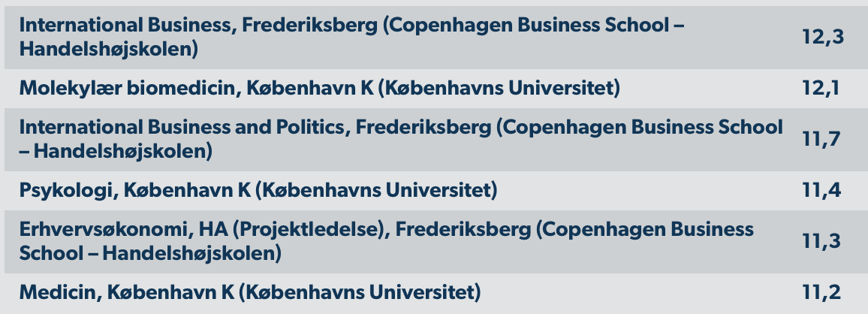Image resolution: width=868 pixels, height=314 pixels.
Task: Open the International Business and Politics entry
Action: (401, 139)
